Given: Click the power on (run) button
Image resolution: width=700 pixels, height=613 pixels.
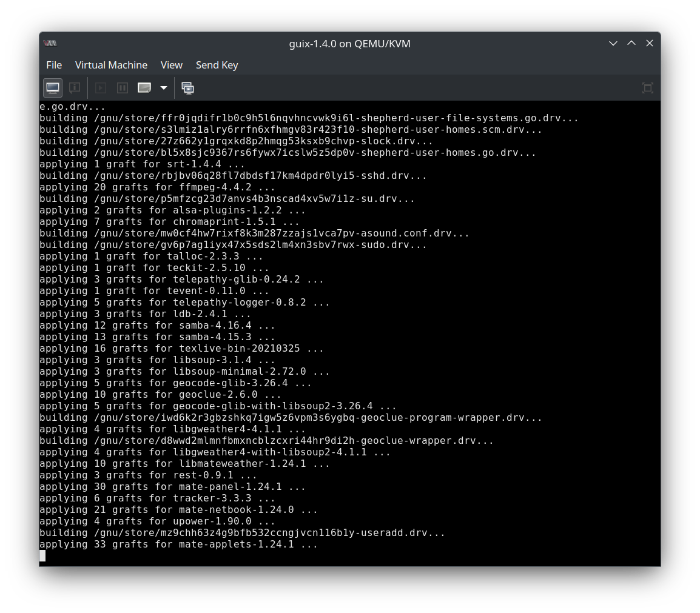Looking at the screenshot, I should click(x=101, y=88).
